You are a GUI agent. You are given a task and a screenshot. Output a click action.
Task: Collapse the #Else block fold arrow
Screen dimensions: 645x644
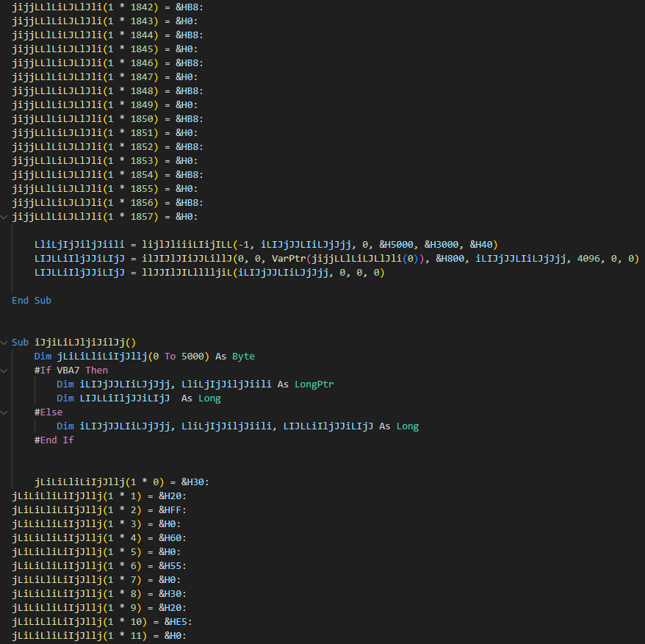pos(4,412)
